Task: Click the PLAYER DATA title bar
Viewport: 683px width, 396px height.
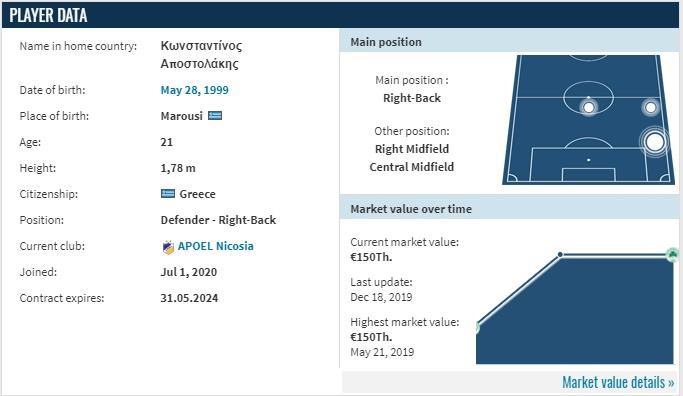Action: coord(340,15)
